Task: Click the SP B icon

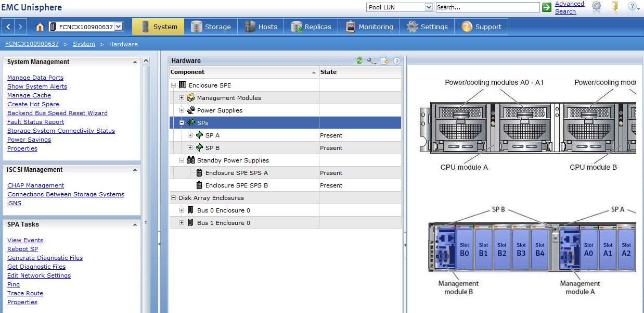Action: click(199, 147)
